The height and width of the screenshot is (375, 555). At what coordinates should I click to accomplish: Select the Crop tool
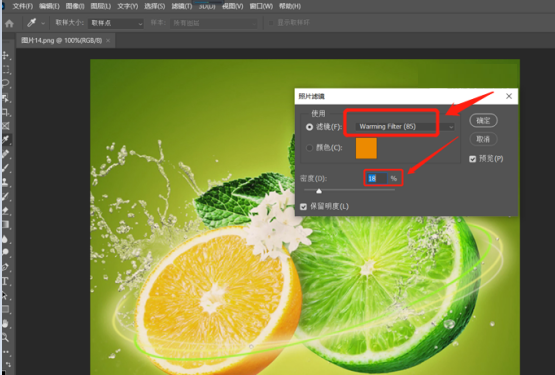(x=6, y=112)
